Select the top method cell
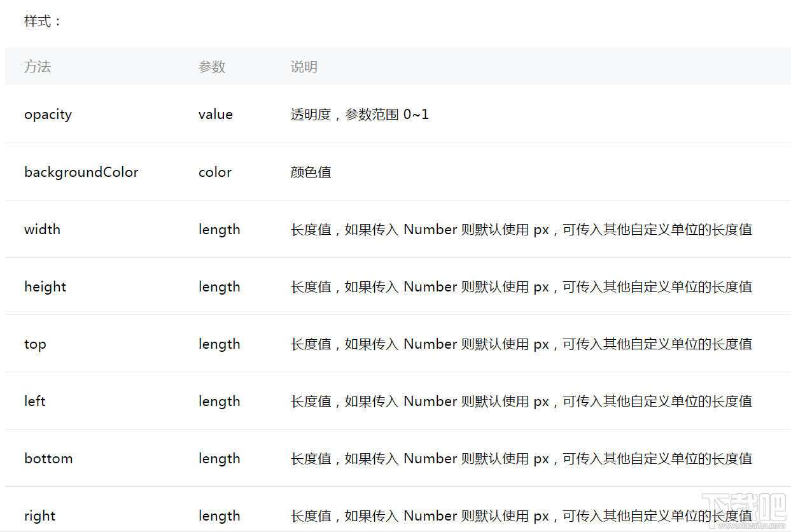791x532 pixels. click(34, 344)
